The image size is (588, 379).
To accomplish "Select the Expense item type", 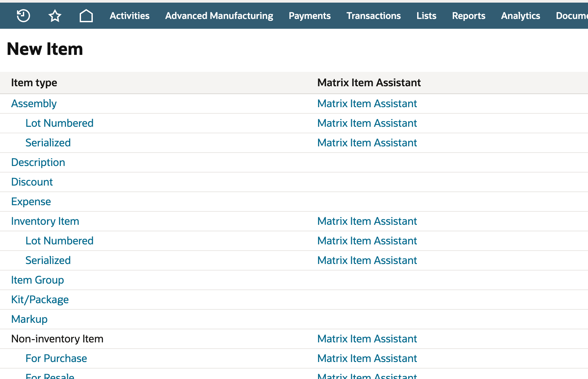I will pos(31,202).
